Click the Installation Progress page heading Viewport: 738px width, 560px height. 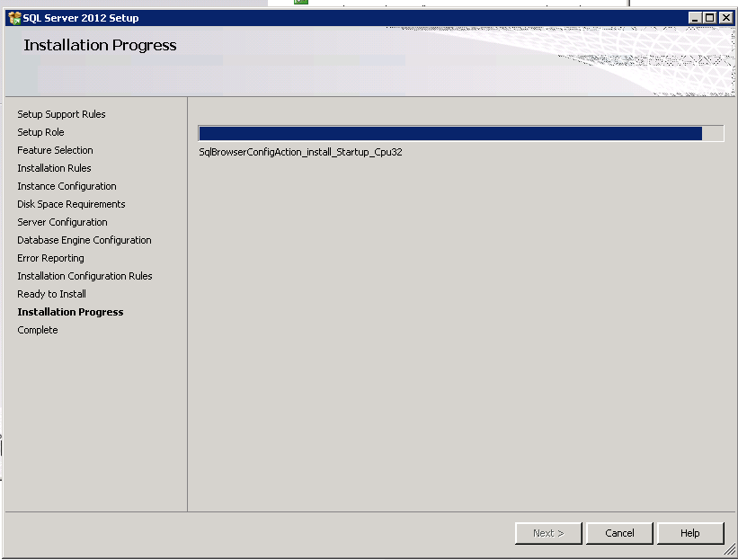(100, 45)
